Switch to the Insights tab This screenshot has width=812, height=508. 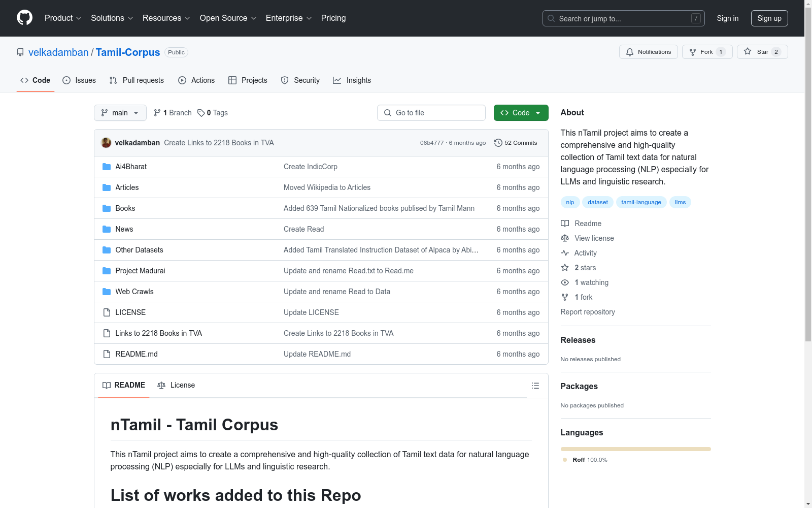tap(352, 80)
